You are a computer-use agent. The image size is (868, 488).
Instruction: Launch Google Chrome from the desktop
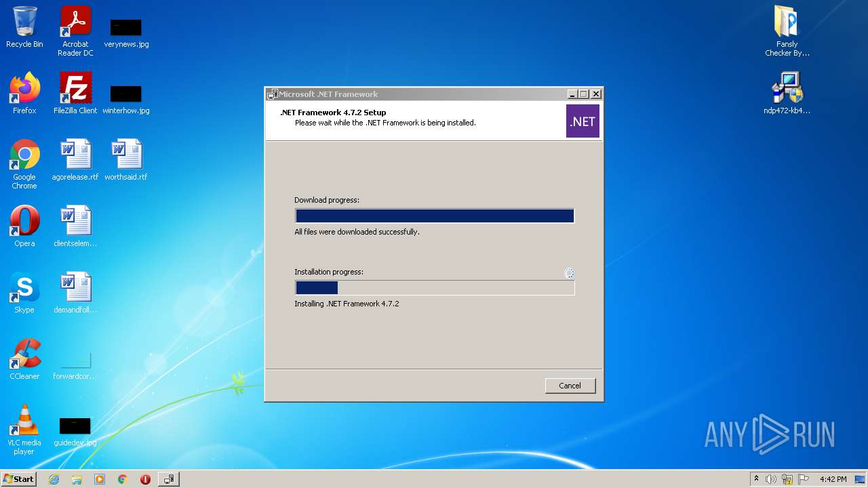point(24,164)
